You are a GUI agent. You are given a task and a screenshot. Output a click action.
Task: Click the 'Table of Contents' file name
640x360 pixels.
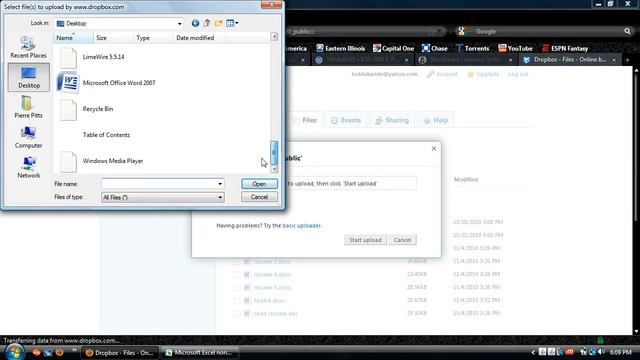[106, 135]
